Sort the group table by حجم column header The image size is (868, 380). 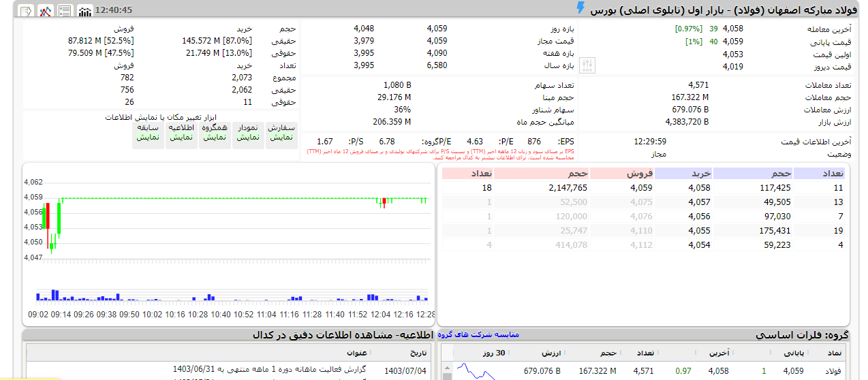tap(608, 353)
